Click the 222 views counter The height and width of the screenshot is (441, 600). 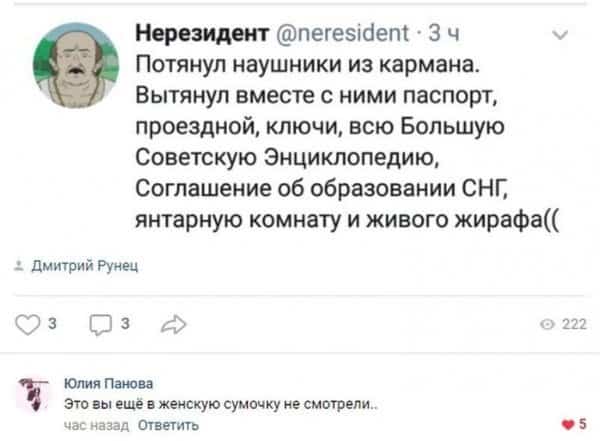574,324
